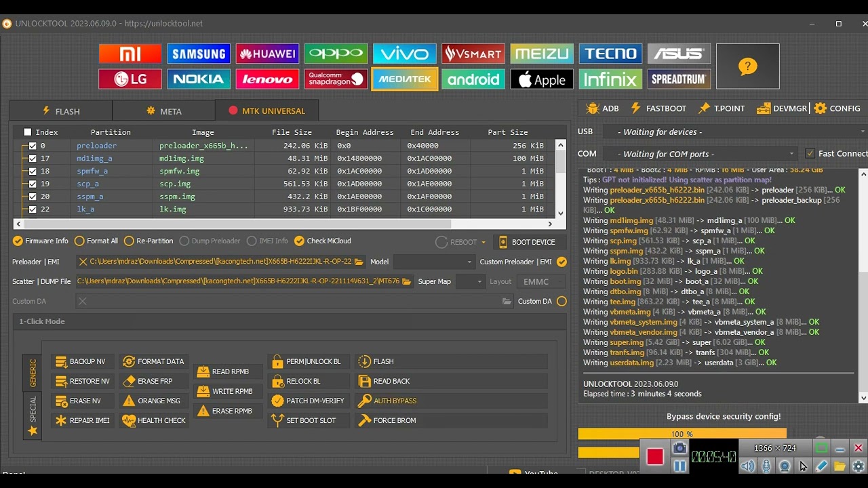
Task: Switch to the MTK UNIVERSAL tab
Action: 267,111
